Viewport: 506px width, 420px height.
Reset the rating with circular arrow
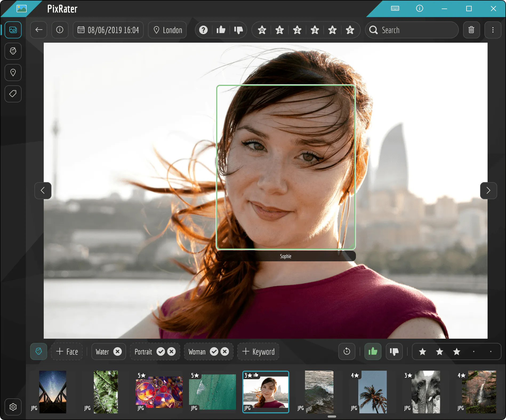347,351
